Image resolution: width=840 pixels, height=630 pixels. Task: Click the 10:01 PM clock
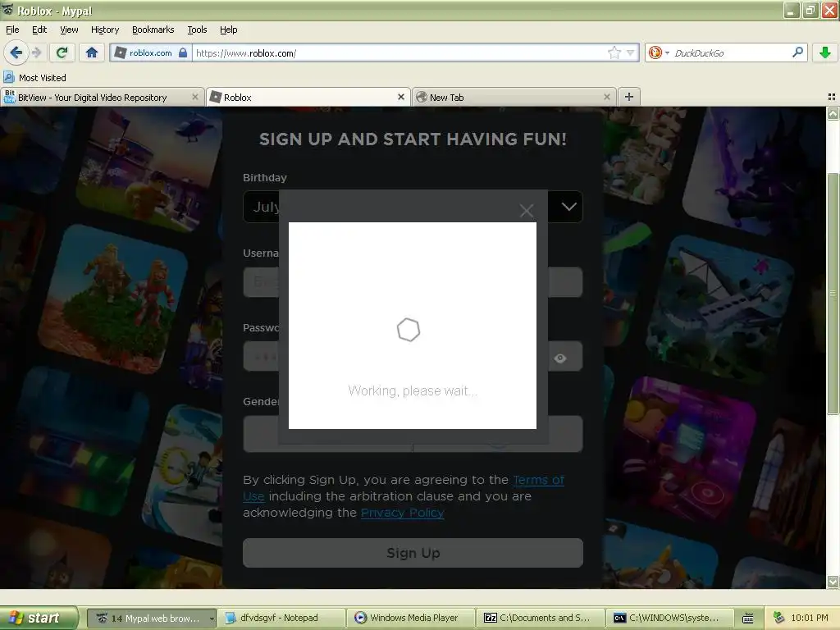coord(810,618)
